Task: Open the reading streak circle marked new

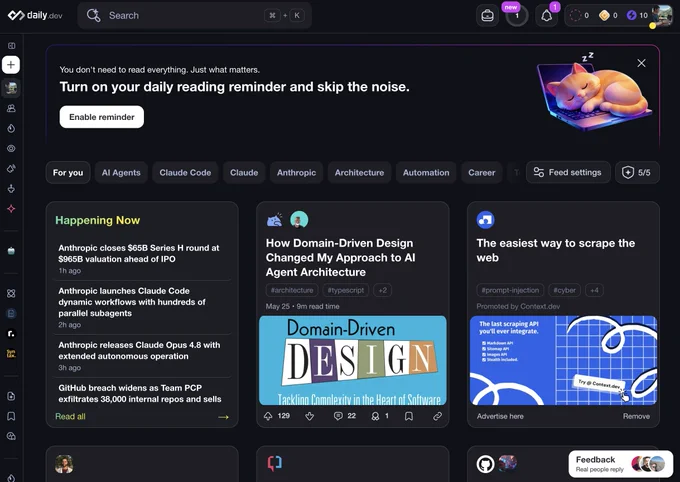Action: [517, 16]
